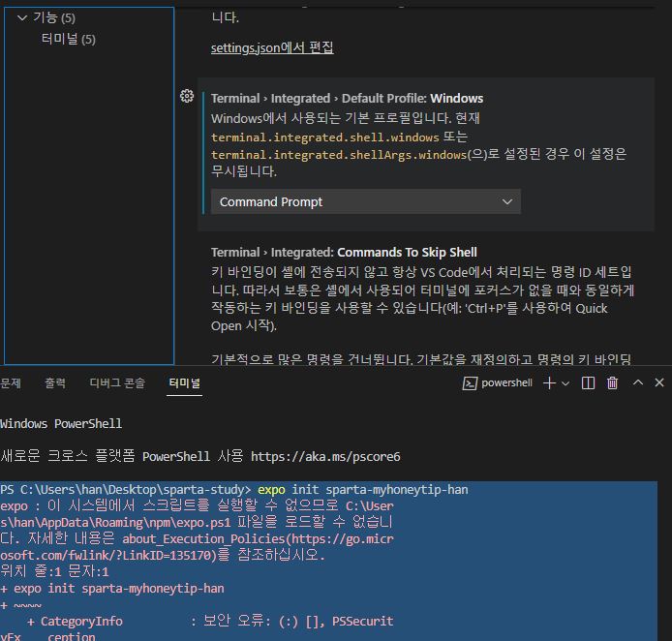Screen dimensions: 672x641
Task: Click the powershell terminal icon
Action: tap(470, 383)
